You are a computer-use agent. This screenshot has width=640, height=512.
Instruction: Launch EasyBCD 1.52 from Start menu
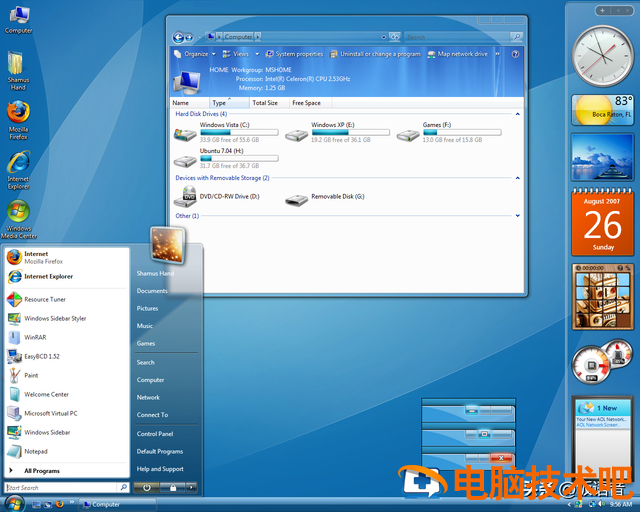tap(67, 356)
